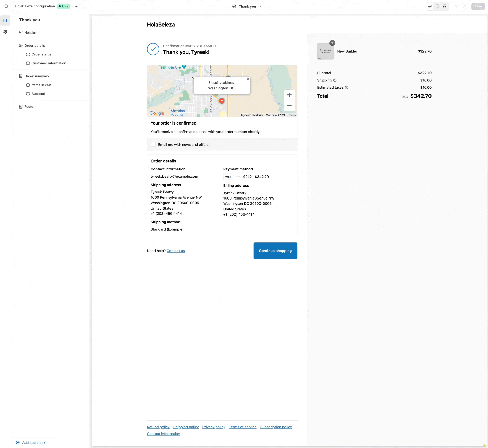This screenshot has width=488, height=448.
Task: Click the Customer information block icon
Action: 28,63
